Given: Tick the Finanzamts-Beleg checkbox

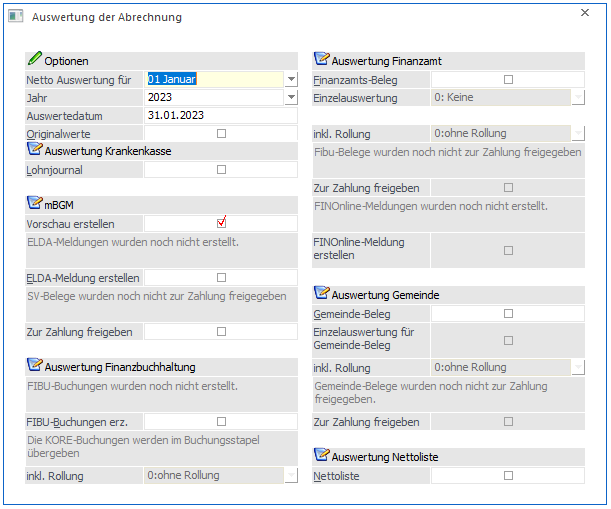Looking at the screenshot, I should (508, 79).
